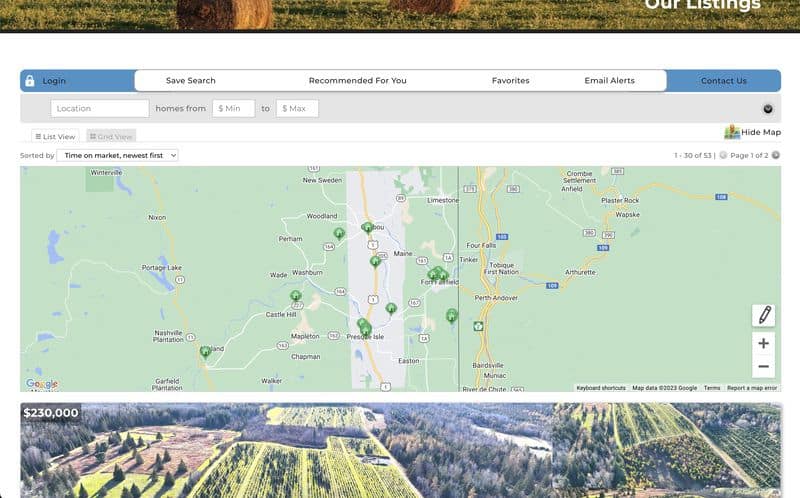Open the Sorted by dropdown
The image size is (800, 498).
click(x=117, y=155)
